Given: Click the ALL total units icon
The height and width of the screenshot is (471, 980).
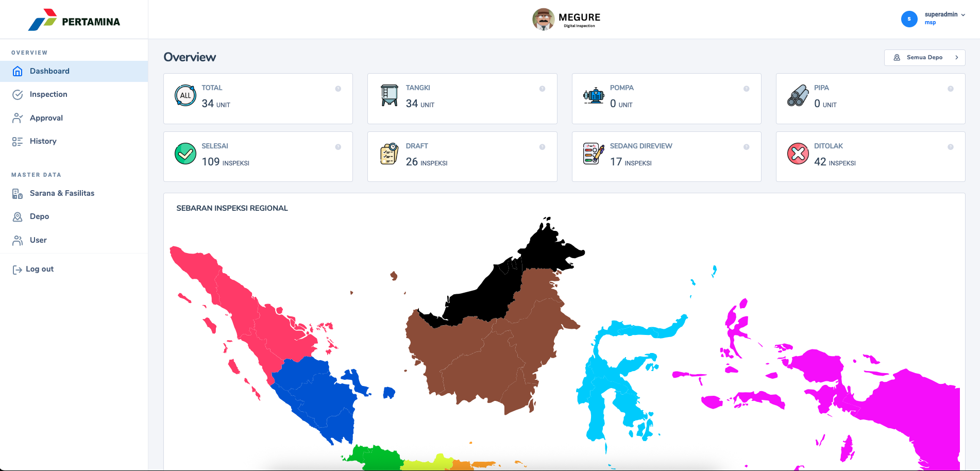Looking at the screenshot, I should [x=185, y=95].
